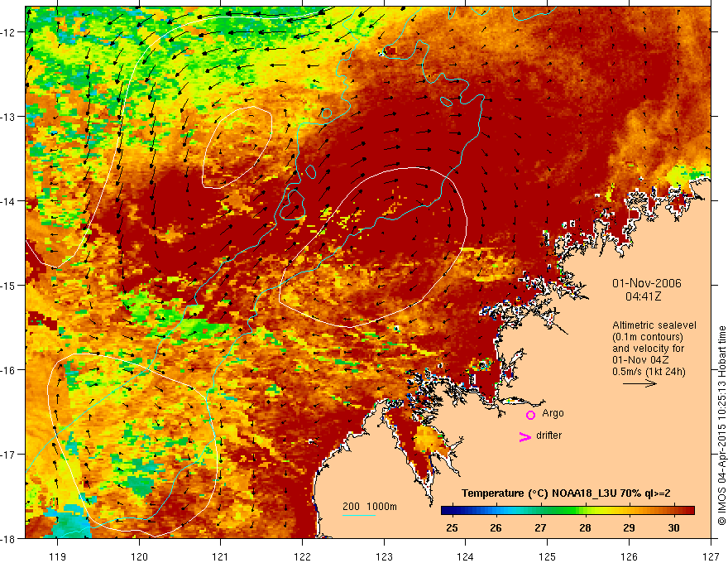Click the 'Temperature (°C) NOAA18_L3U 70% ql>=2' title
Viewport: 728px width, 563px height.
pyautogui.click(x=566, y=493)
